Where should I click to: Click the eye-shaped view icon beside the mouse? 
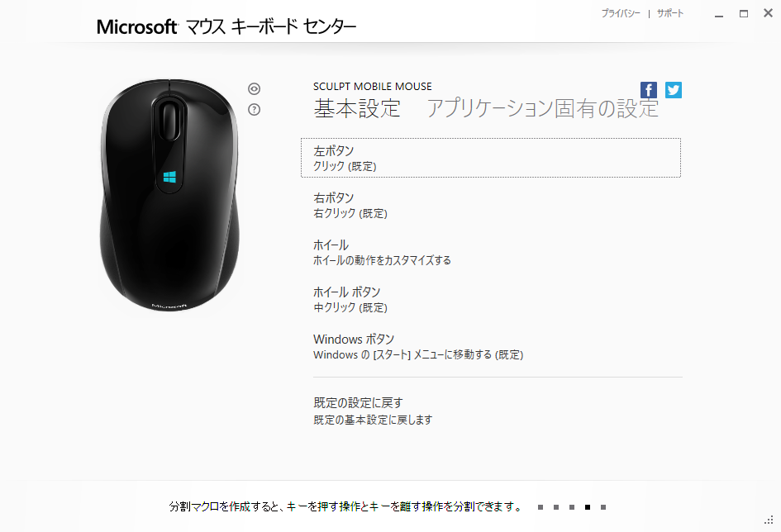(254, 88)
